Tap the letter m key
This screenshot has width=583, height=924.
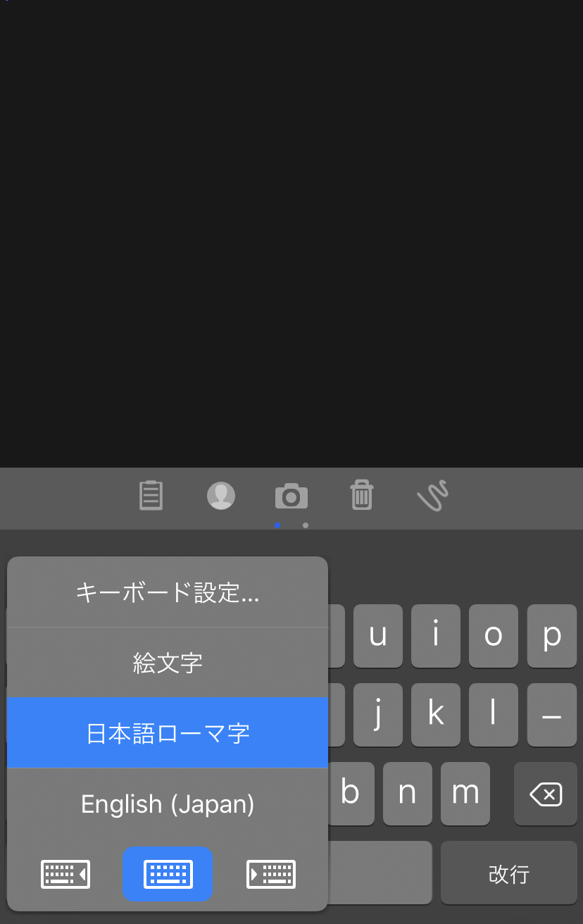(465, 794)
